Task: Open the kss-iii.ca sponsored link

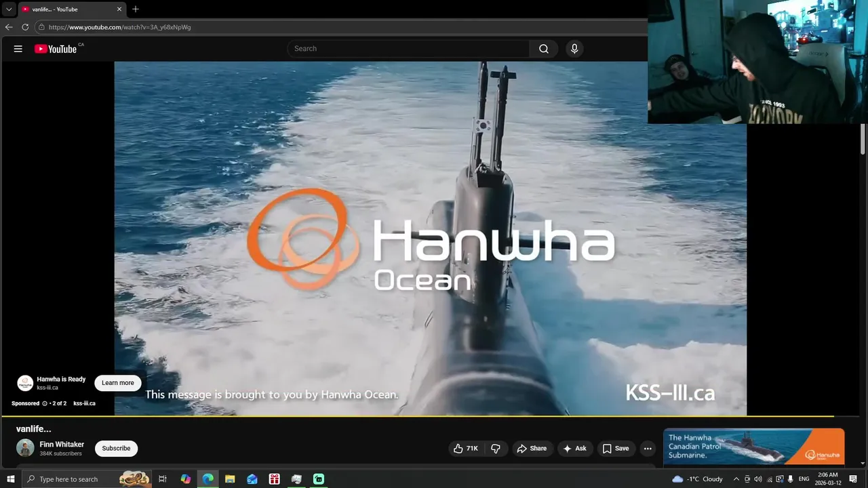Action: coord(84,403)
